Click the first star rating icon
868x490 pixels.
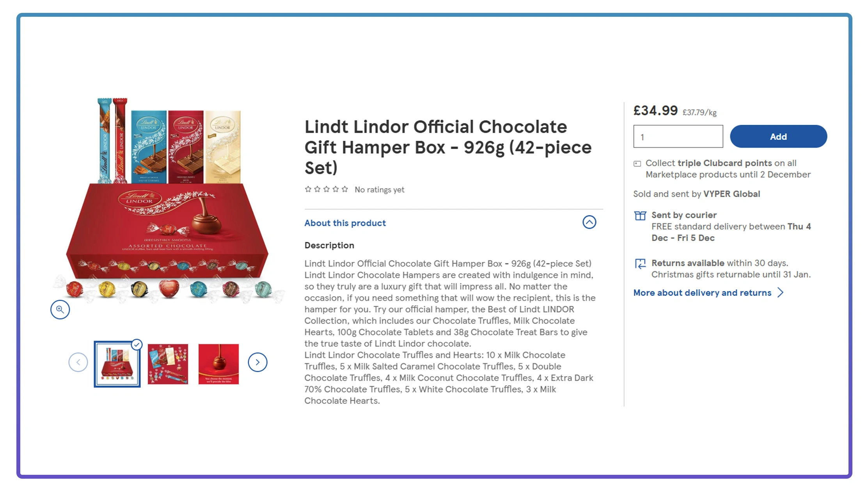pyautogui.click(x=308, y=189)
